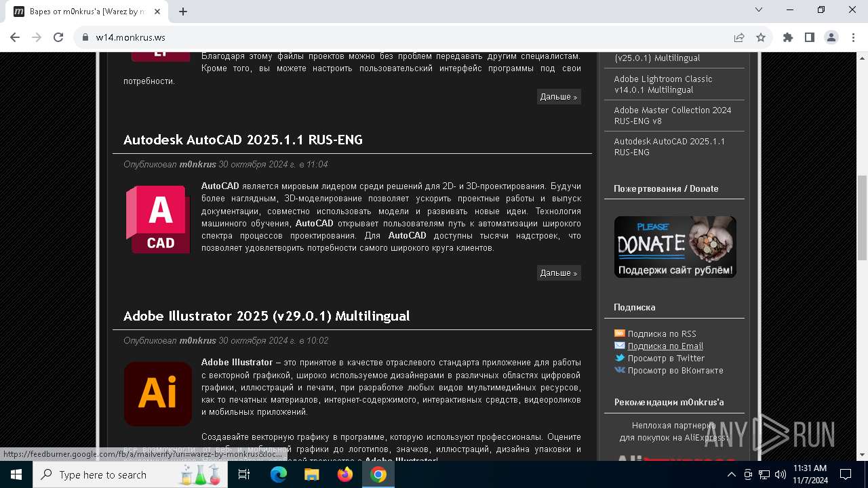The height and width of the screenshot is (488, 868).
Task: Click Просмотр в Twitter link
Action: pos(666,358)
